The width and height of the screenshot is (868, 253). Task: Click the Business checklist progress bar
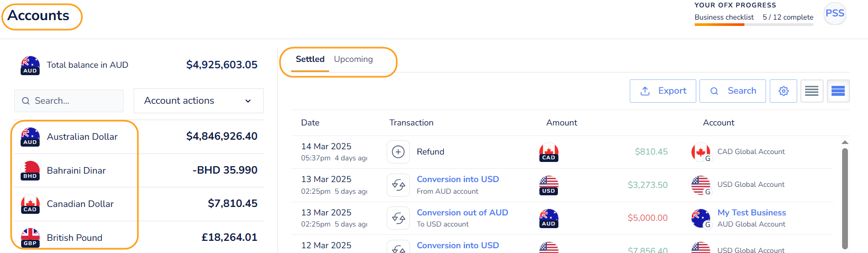click(753, 24)
